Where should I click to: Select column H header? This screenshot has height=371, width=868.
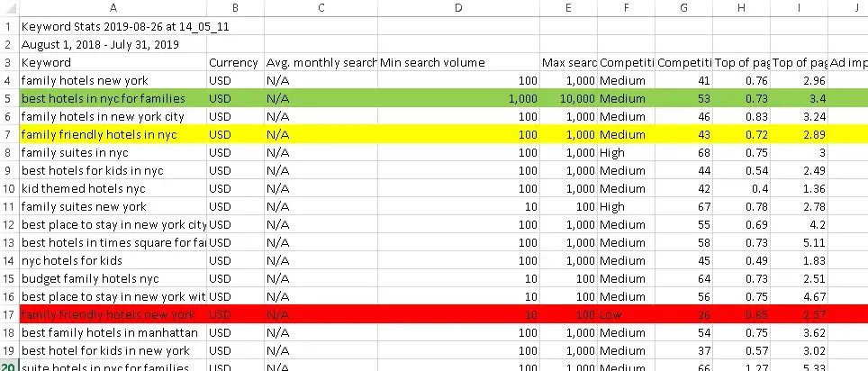pyautogui.click(x=741, y=8)
